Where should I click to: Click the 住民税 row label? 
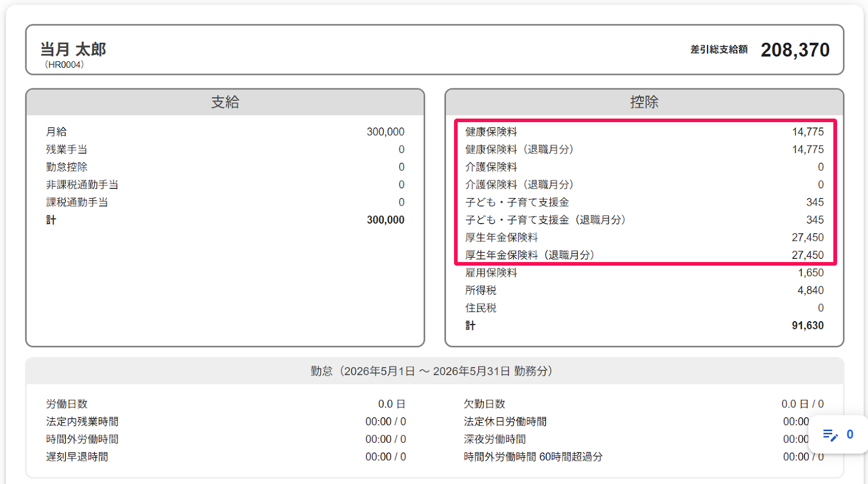[481, 308]
